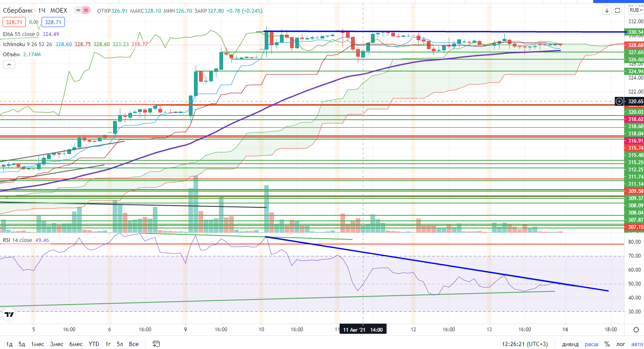Select the thick blue horizontal line near 330.54
The width and height of the screenshot is (644, 349).
click(x=445, y=32)
